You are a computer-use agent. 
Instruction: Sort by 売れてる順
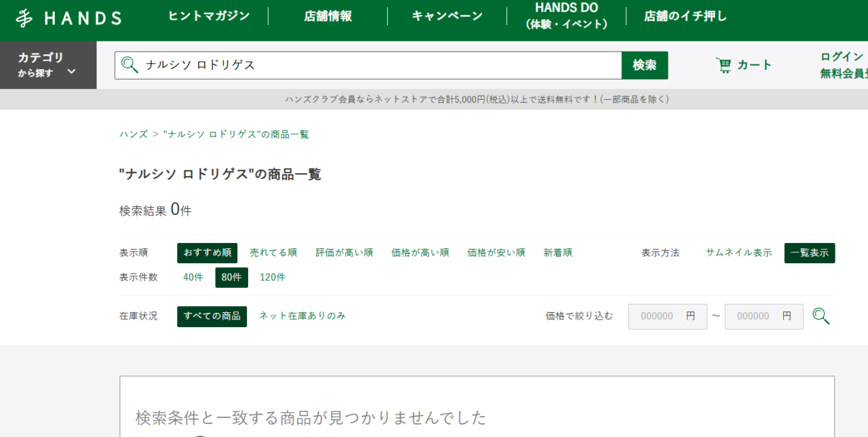click(273, 253)
